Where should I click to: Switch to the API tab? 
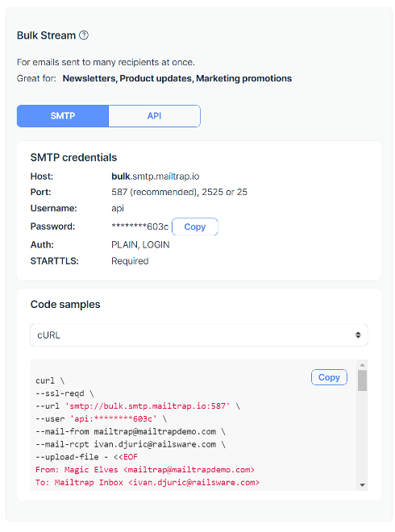(x=155, y=116)
